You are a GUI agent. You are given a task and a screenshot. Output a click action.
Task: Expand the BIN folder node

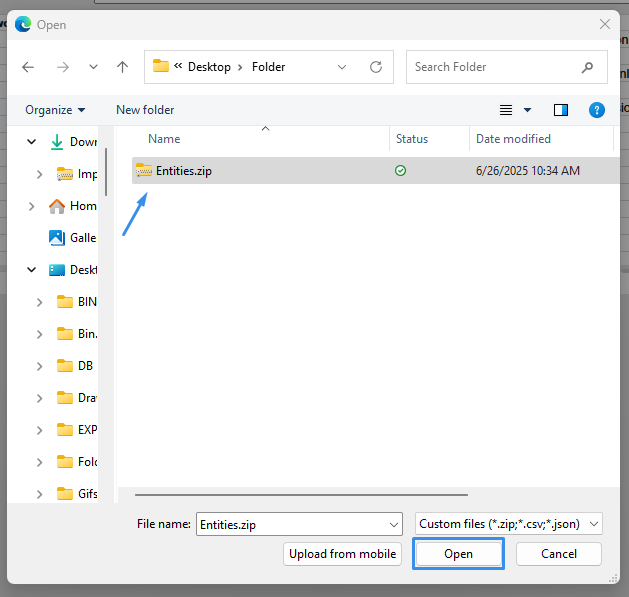(x=39, y=302)
